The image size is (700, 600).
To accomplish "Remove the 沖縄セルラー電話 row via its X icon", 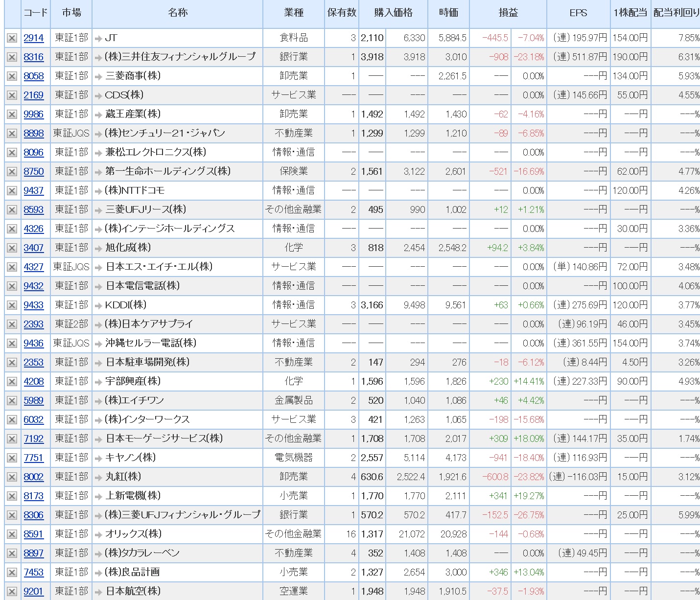I will coord(12,344).
